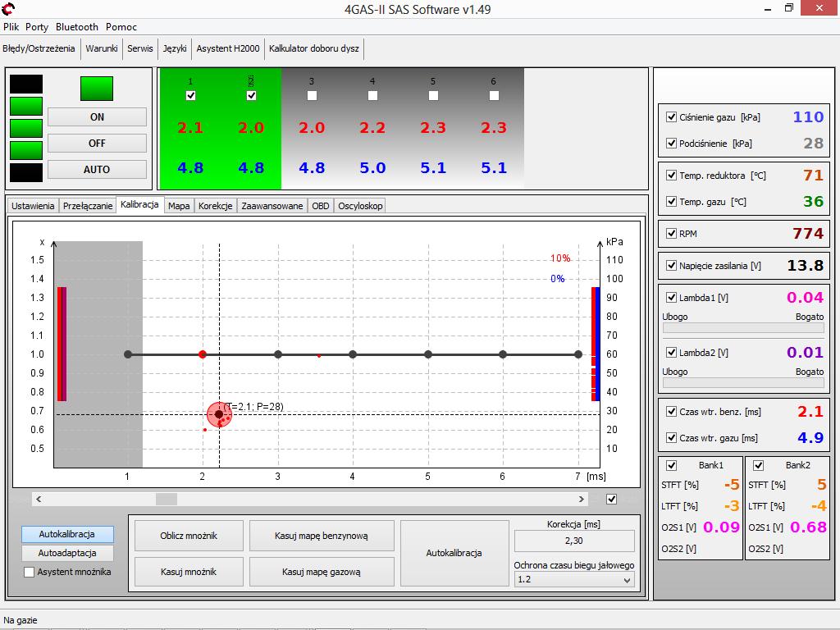Viewport: 840px width, 630px height.
Task: Click the calibration point at 6 ms
Action: pyautogui.click(x=503, y=354)
